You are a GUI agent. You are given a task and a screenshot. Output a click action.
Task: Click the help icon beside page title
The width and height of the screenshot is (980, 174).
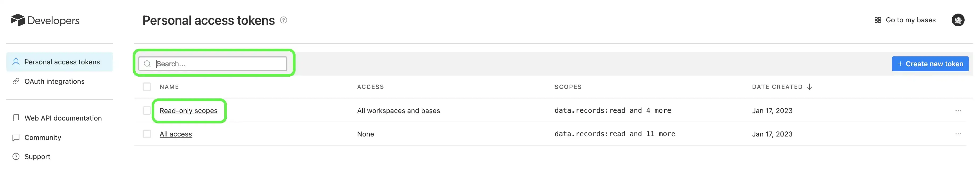pos(283,20)
